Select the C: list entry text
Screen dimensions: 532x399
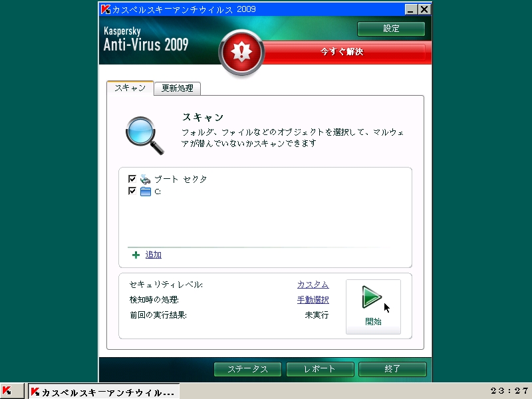[158, 192]
